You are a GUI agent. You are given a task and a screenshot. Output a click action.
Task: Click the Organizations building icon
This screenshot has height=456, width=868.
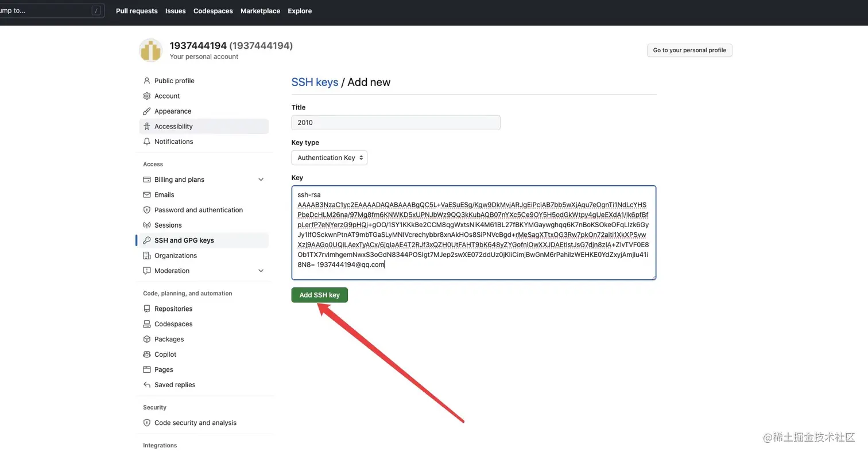click(147, 256)
